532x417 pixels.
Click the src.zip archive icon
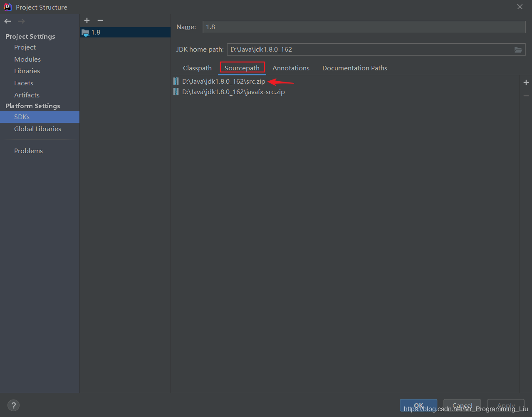(176, 82)
